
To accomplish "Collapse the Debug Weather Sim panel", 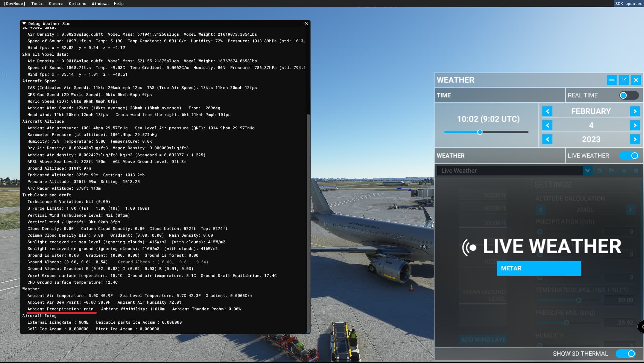I will click(x=24, y=23).
